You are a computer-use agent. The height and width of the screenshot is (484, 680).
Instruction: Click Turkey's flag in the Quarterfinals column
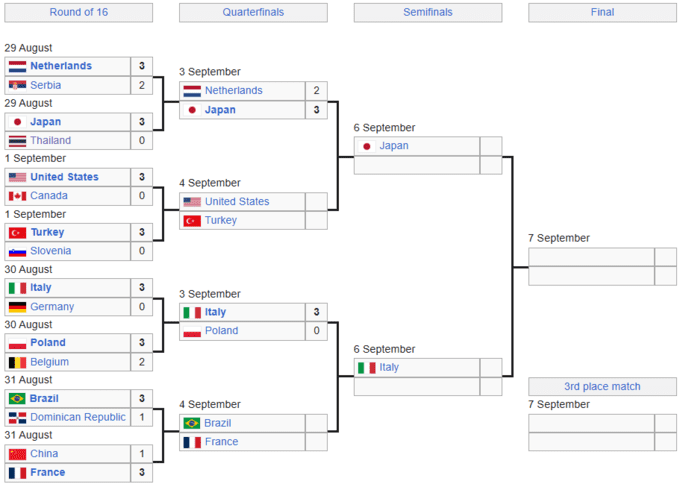pyautogui.click(x=192, y=220)
